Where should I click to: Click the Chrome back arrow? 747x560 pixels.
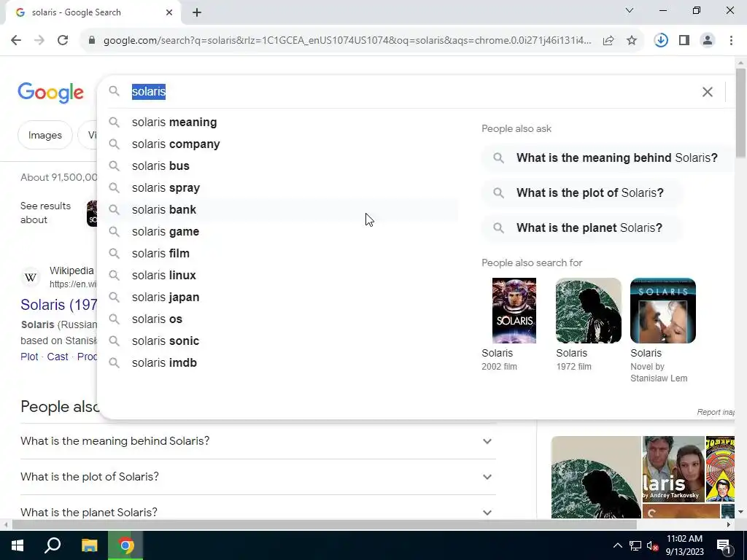(16, 41)
